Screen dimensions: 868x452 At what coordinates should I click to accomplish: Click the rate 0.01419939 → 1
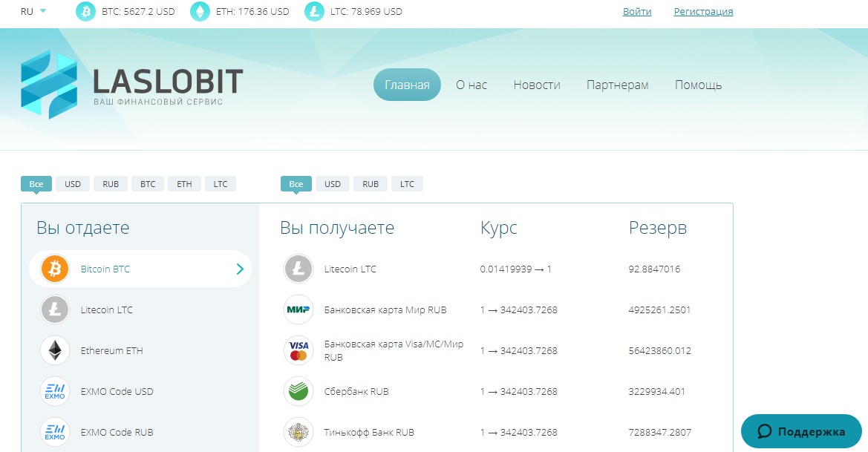515,269
